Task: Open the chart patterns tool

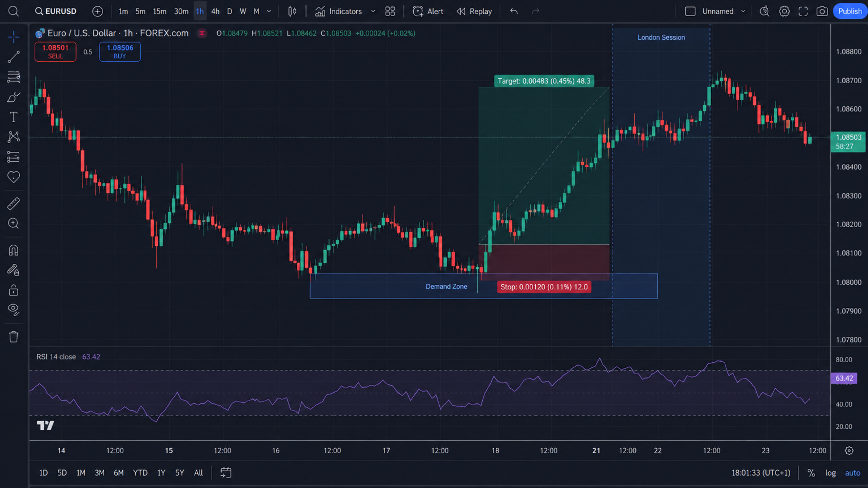Action: coord(14,137)
